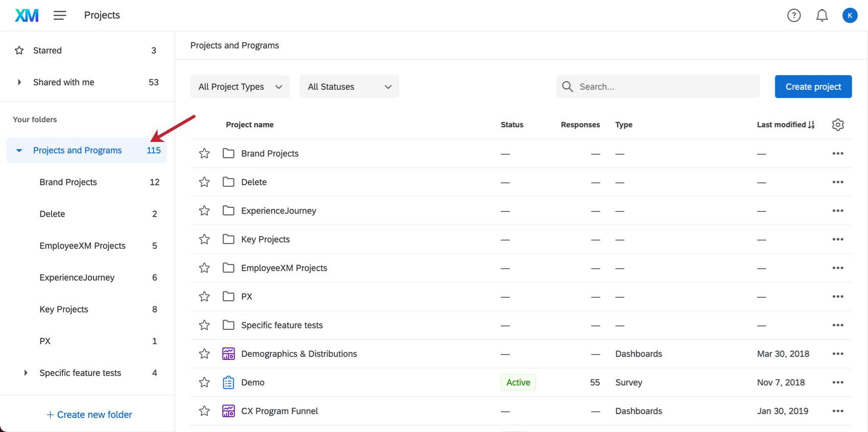Viewport: 868px width, 432px height.
Task: Open the notifications bell
Action: (822, 15)
